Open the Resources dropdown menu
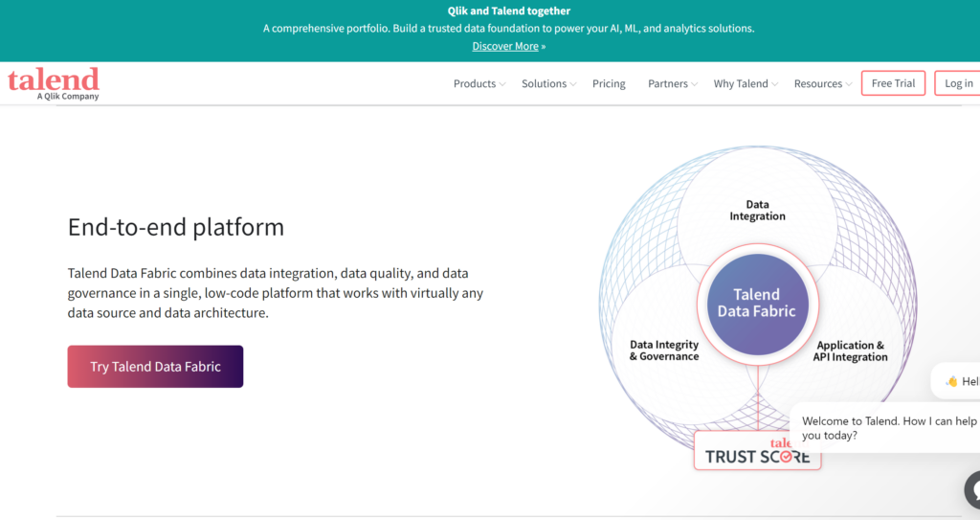This screenshot has width=980, height=520. 823,84
